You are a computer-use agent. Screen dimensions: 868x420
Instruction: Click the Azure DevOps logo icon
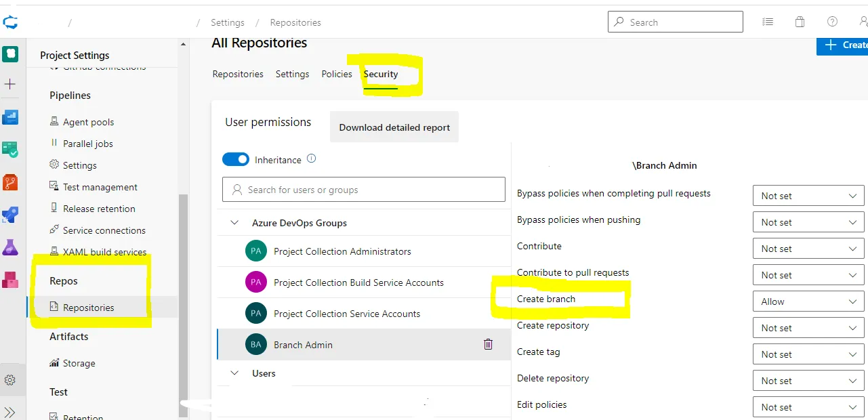(x=10, y=23)
